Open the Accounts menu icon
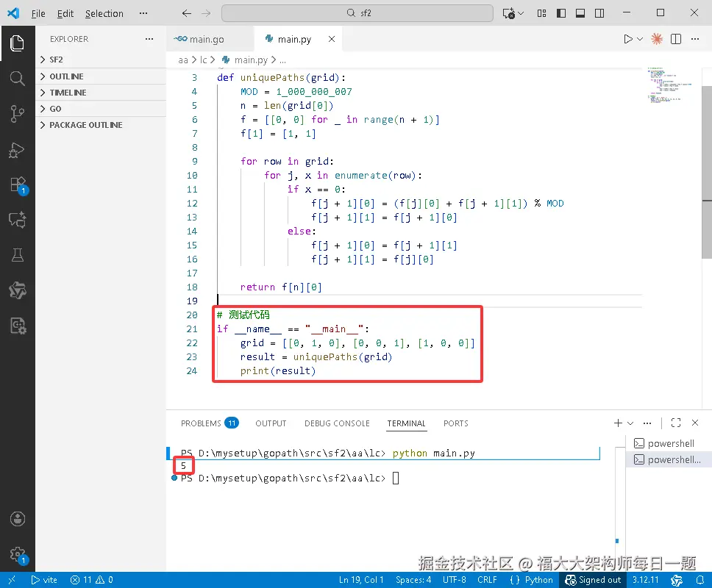Viewport: 712px width, 588px height. pos(17,519)
